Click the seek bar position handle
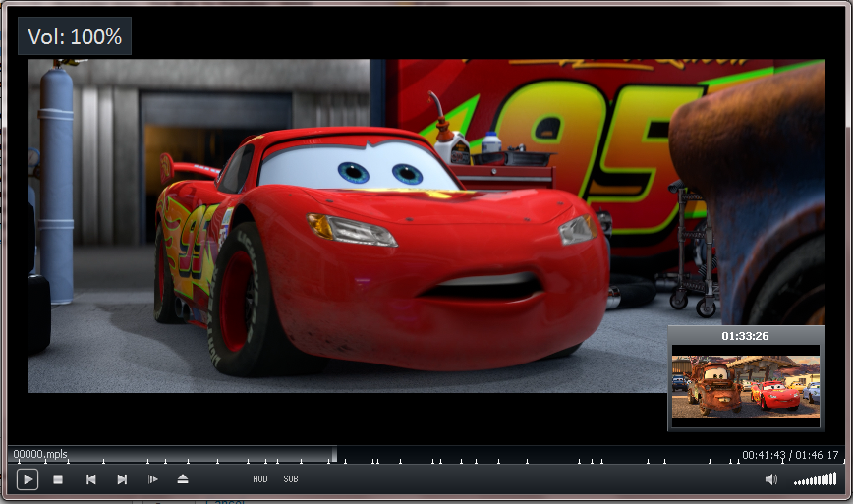Image resolution: width=853 pixels, height=504 pixels. (334, 454)
